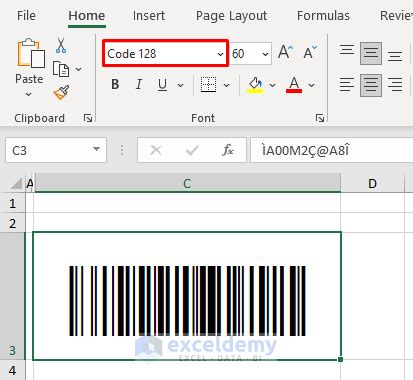The width and height of the screenshot is (413, 380).
Task: Select column C header
Action: (187, 183)
